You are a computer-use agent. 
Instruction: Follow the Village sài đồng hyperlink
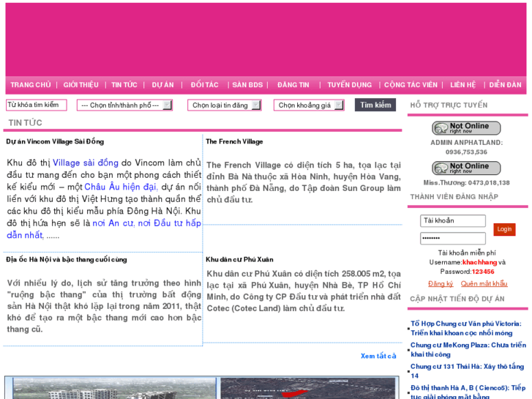pyautogui.click(x=86, y=163)
